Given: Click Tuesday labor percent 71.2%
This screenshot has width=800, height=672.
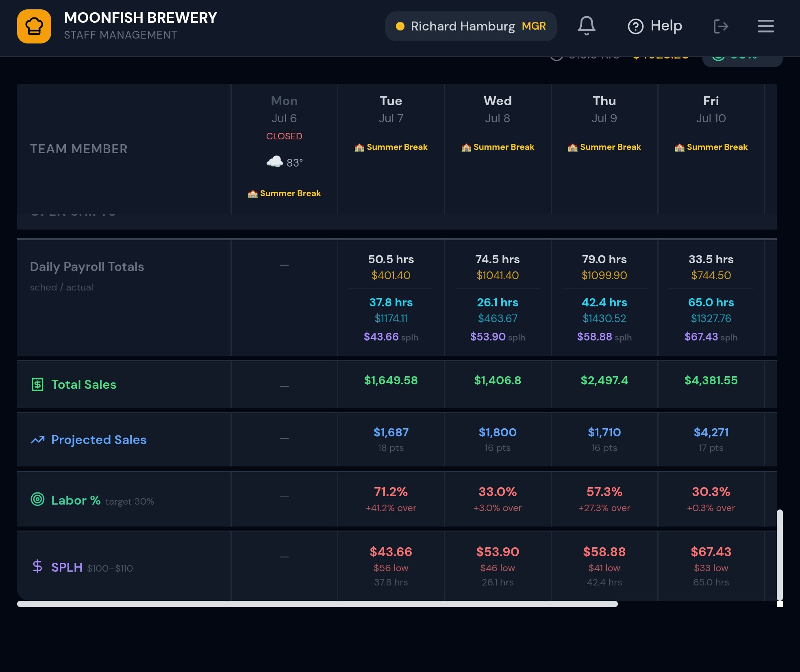Looking at the screenshot, I should (x=391, y=492).
